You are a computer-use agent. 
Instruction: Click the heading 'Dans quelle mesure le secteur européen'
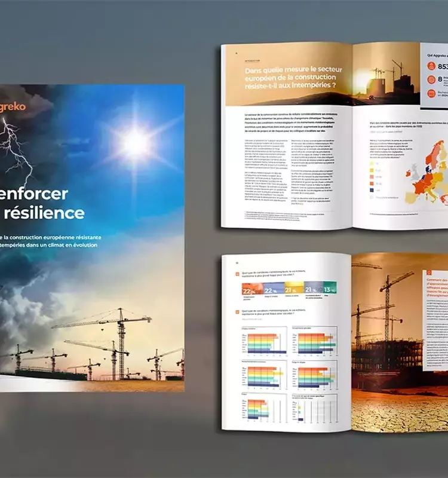(x=293, y=78)
